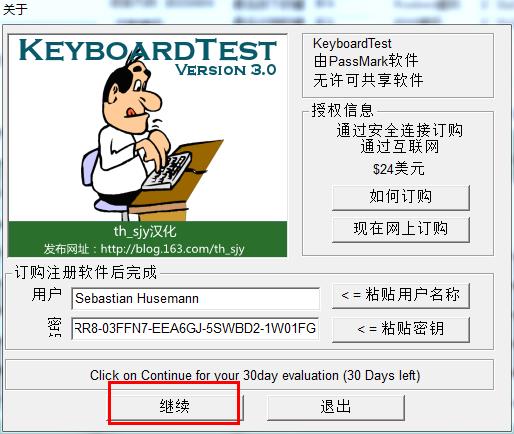Click the 粘贴密钥 paste key button
514x434 pixels.
coord(401,329)
